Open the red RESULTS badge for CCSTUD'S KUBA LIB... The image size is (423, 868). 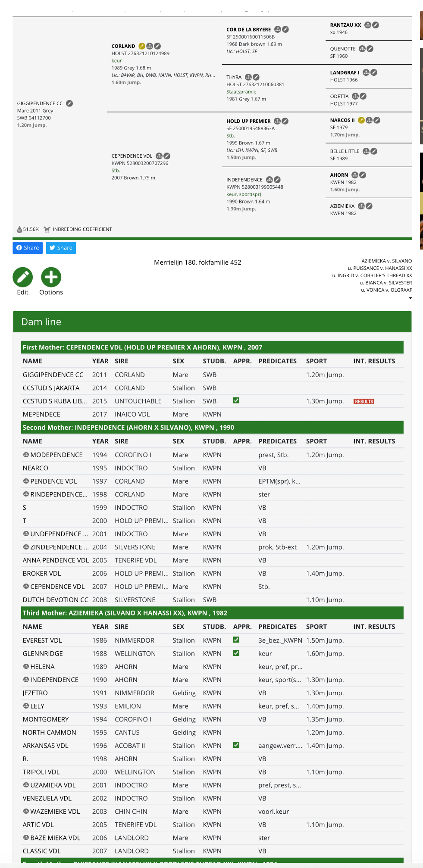coord(364,401)
